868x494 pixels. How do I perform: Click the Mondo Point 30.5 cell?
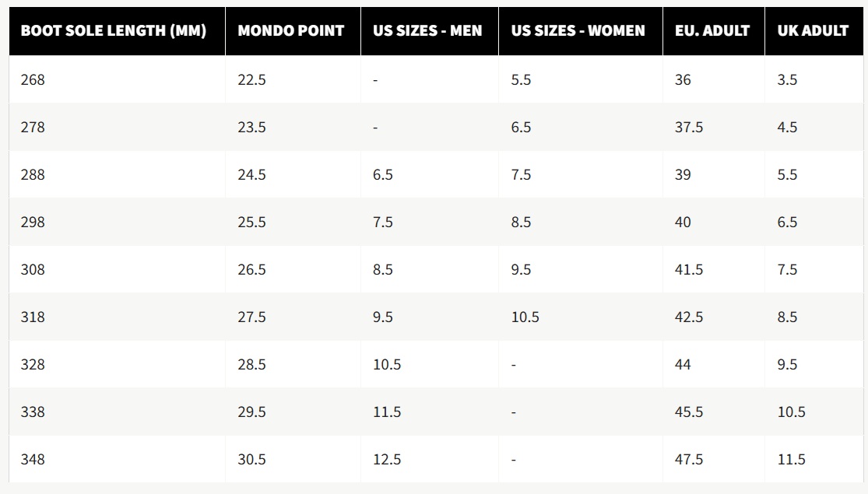[251, 459]
